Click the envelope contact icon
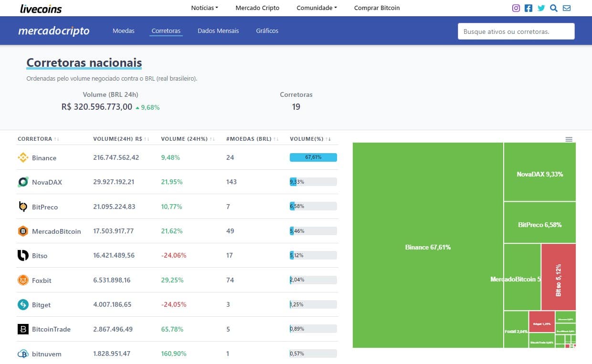The width and height of the screenshot is (592, 364). pos(567,8)
